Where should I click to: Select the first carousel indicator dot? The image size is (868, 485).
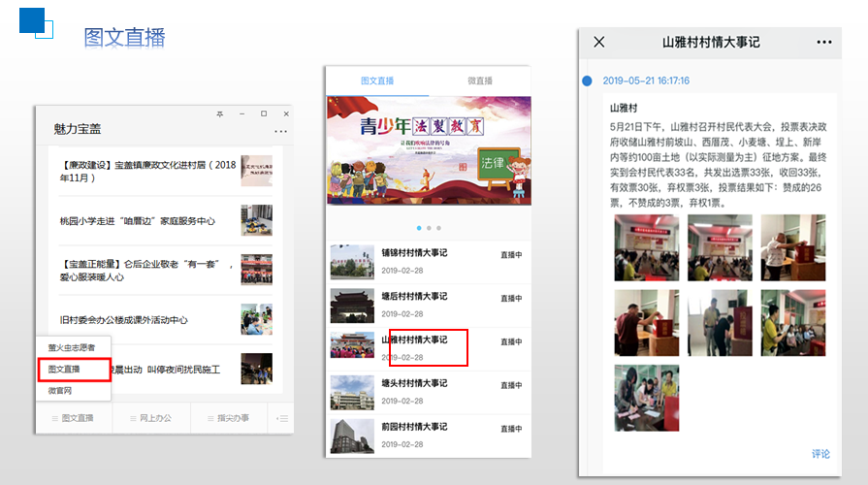[419, 228]
